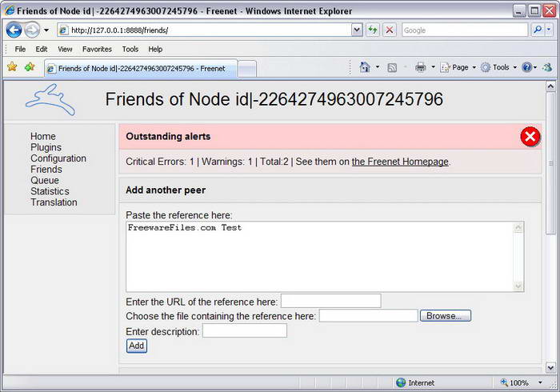Click the 100% zoom level button
The image size is (560, 392).
(x=514, y=382)
